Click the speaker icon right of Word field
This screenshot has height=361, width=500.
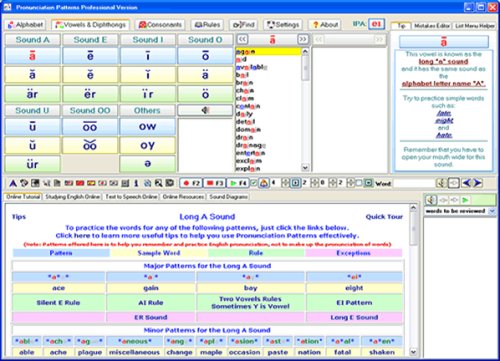[442, 183]
